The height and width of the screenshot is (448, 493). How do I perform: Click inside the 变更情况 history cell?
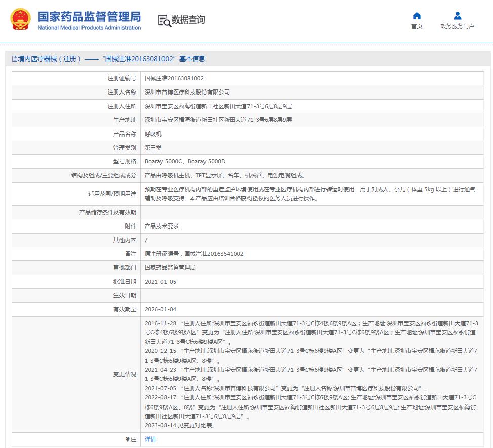[304, 374]
